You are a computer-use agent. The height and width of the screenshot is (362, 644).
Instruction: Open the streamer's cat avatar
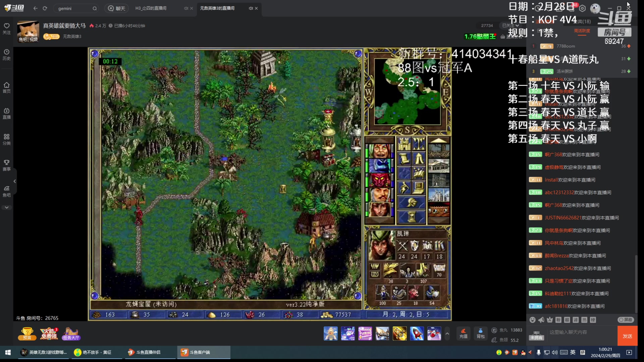click(x=28, y=32)
